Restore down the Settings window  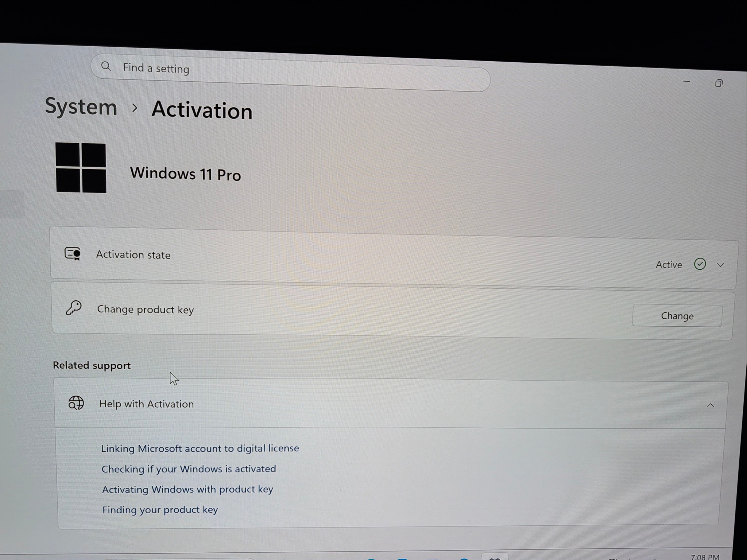pyautogui.click(x=719, y=83)
